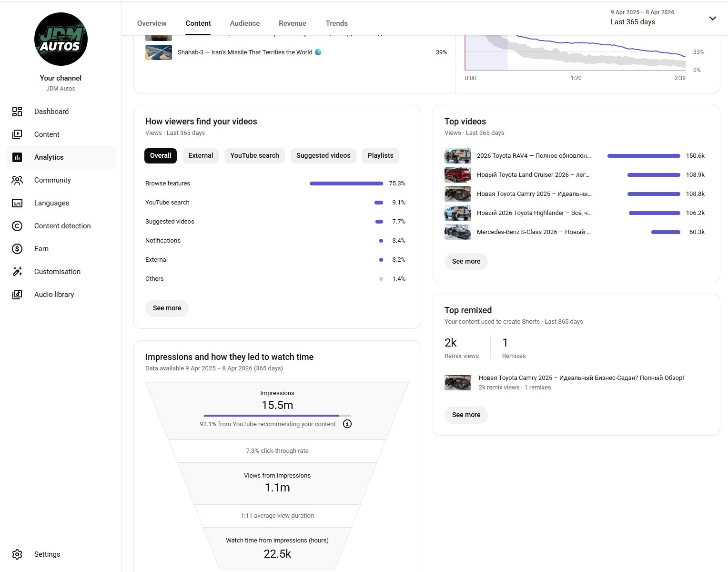
Task: Click the Customisation magic wand icon
Action: [17, 272]
